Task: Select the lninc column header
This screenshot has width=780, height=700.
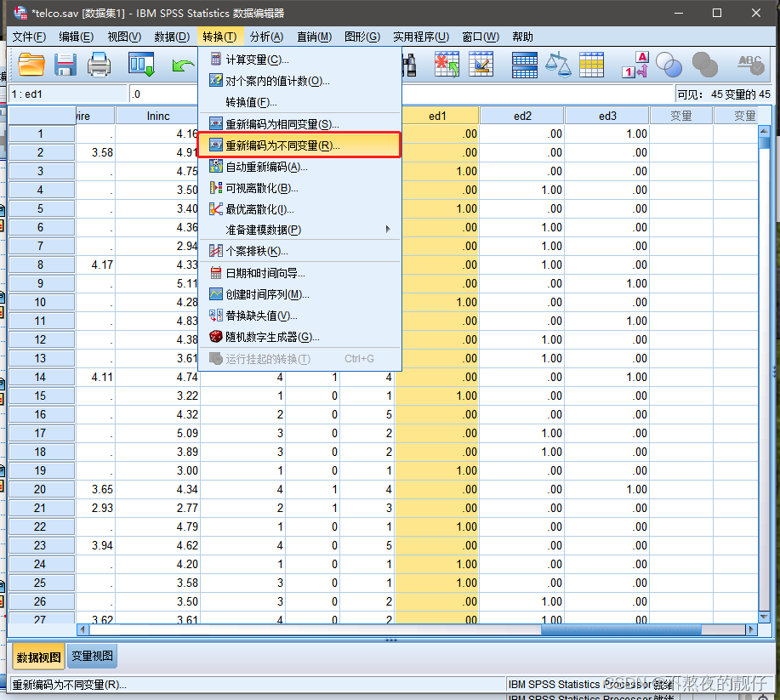Action: pos(157,116)
